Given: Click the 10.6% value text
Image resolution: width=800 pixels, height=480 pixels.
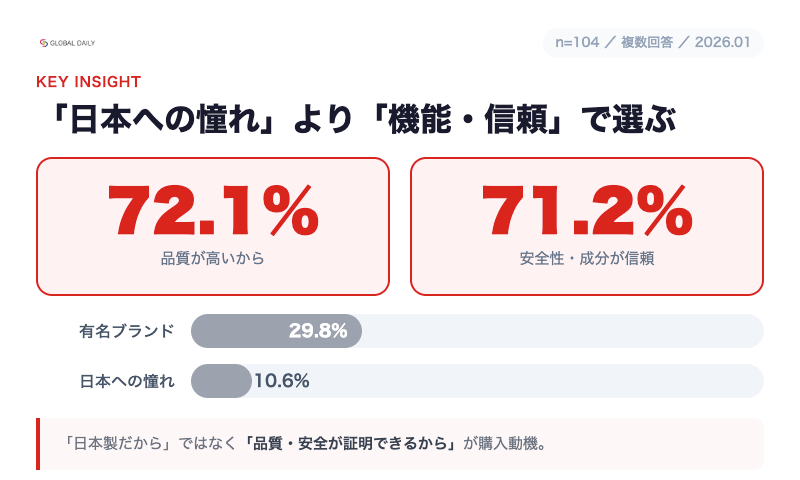Looking at the screenshot, I should pyautogui.click(x=281, y=381).
